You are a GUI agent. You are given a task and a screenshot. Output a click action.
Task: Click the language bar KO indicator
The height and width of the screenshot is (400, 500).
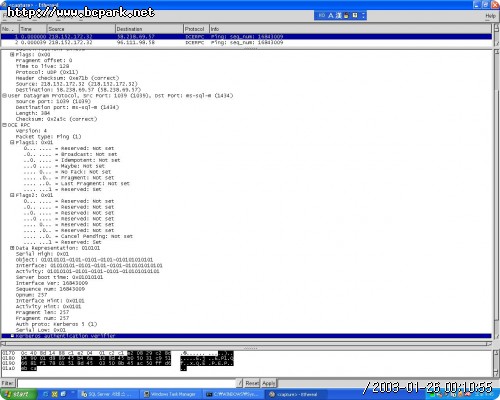pyautogui.click(x=321, y=15)
